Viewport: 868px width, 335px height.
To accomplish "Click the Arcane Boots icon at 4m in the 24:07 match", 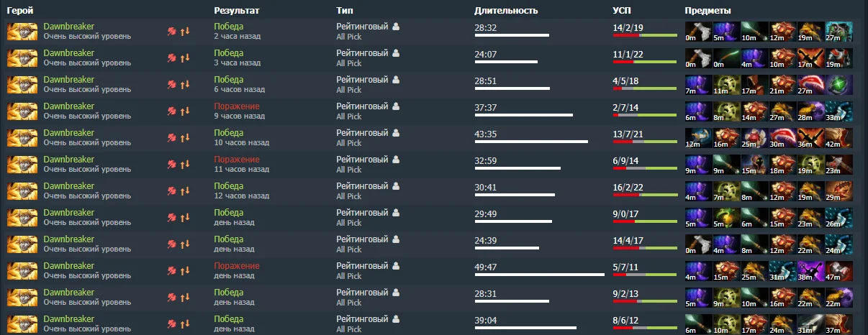I will (754, 58).
